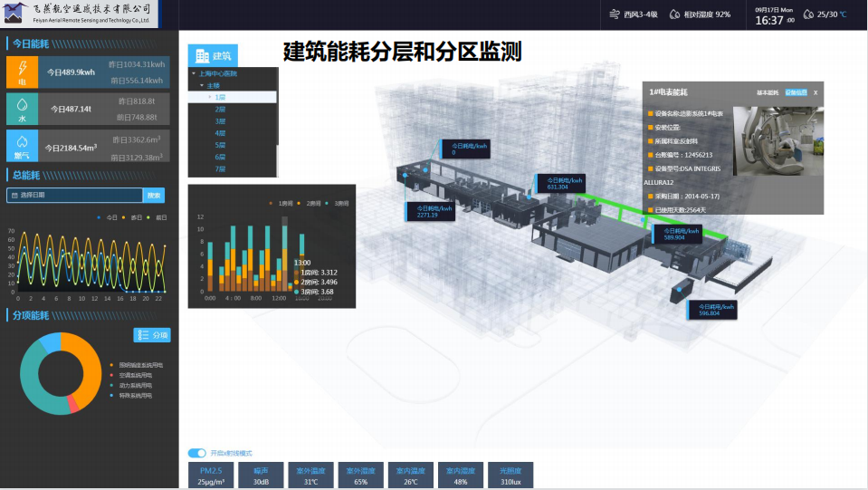Click the wind speed icon in top bar
This screenshot has height=490, width=868.
tap(615, 14)
